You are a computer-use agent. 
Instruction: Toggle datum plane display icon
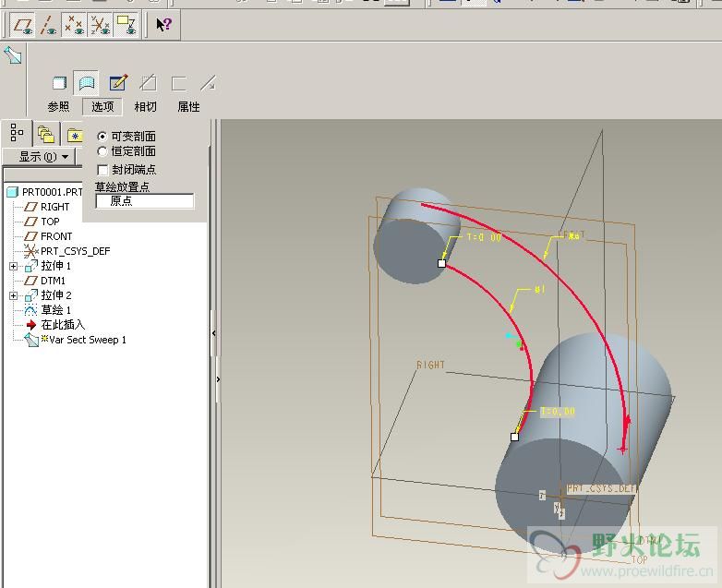coord(23,25)
